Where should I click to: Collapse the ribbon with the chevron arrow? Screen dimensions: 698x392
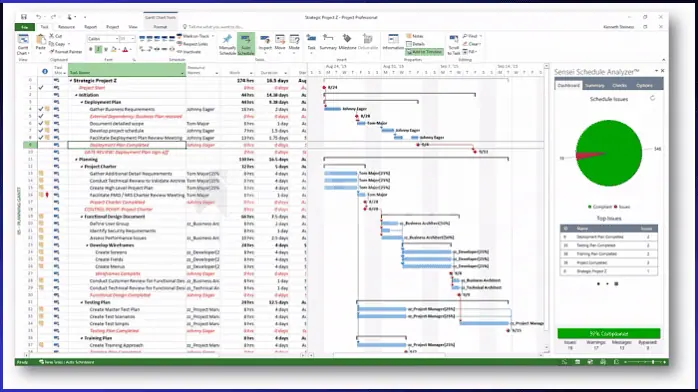[x=663, y=60]
